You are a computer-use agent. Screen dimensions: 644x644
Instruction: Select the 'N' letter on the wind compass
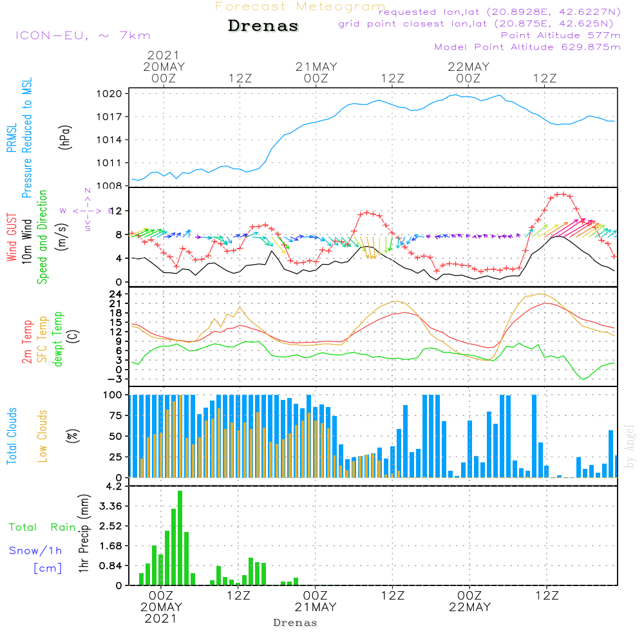click(88, 191)
